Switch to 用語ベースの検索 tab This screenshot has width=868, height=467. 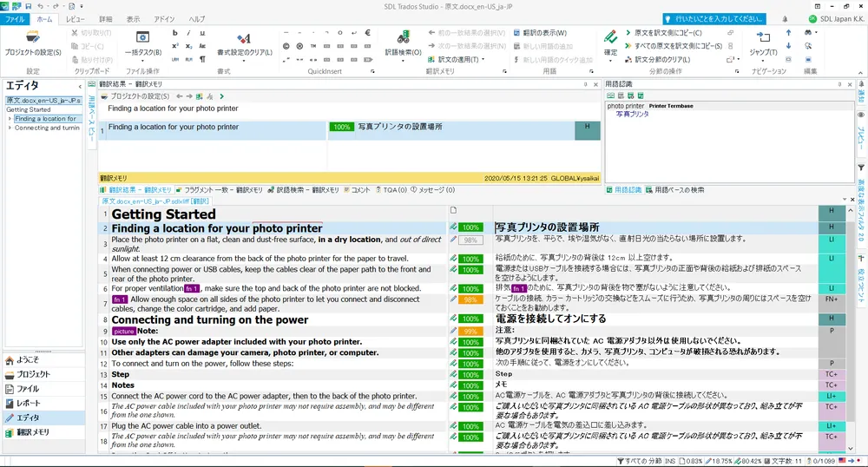(x=674, y=190)
